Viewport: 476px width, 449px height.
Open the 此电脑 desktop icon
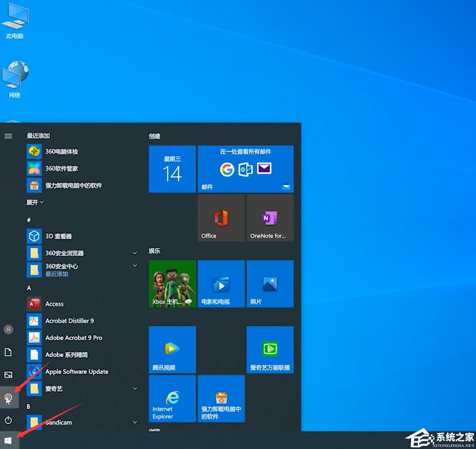(15, 21)
